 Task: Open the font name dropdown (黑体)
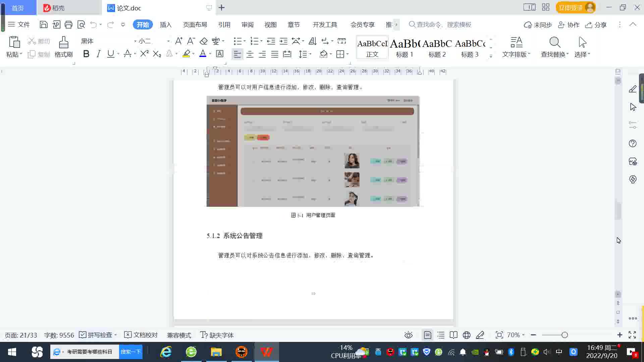click(x=135, y=41)
